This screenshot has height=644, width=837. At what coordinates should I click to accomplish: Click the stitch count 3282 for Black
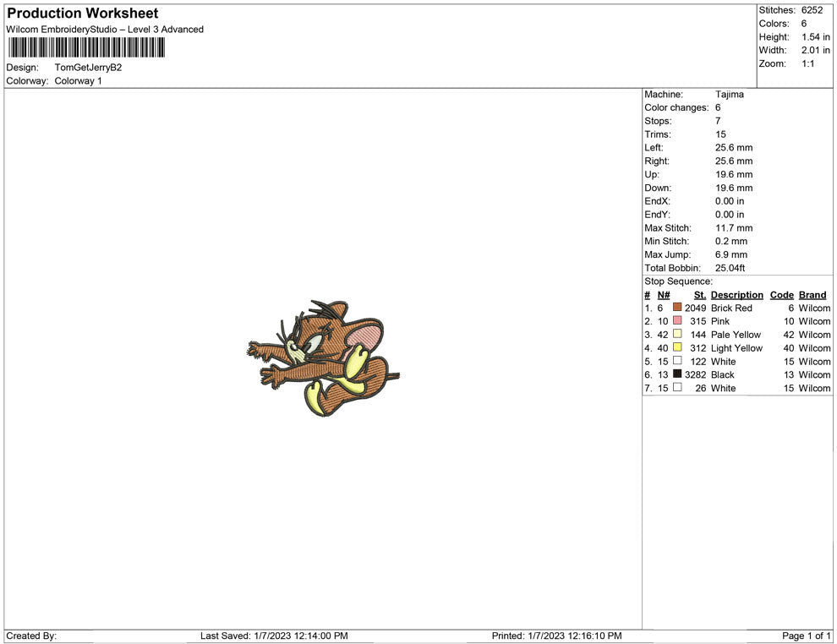(x=696, y=374)
